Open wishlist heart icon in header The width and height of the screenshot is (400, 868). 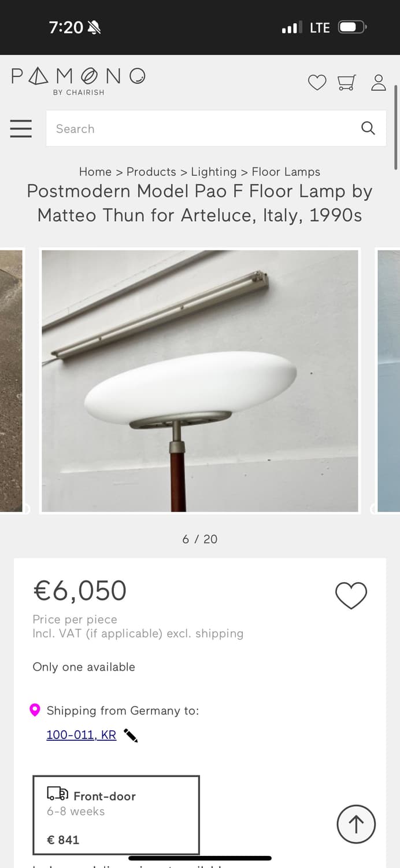(x=317, y=83)
